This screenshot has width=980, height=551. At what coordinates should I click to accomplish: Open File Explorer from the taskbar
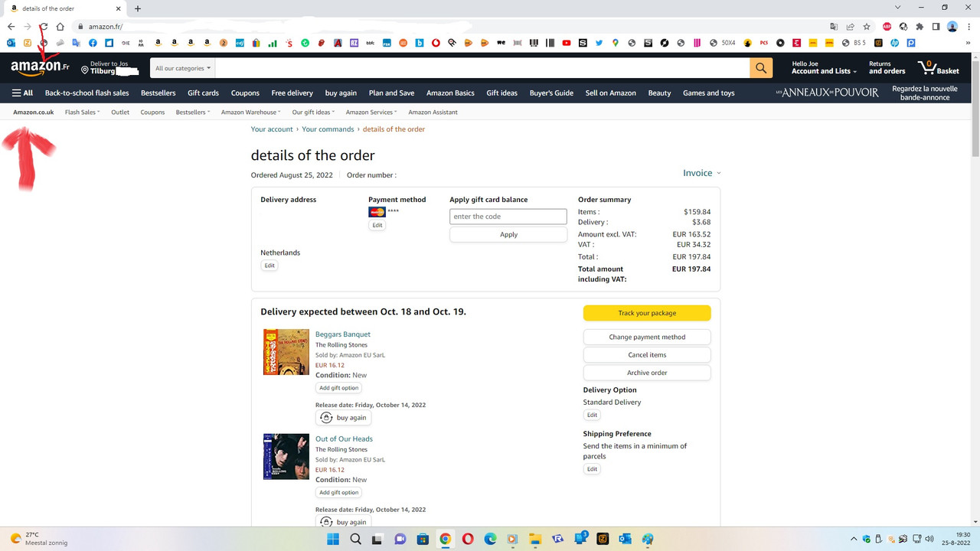tap(534, 539)
